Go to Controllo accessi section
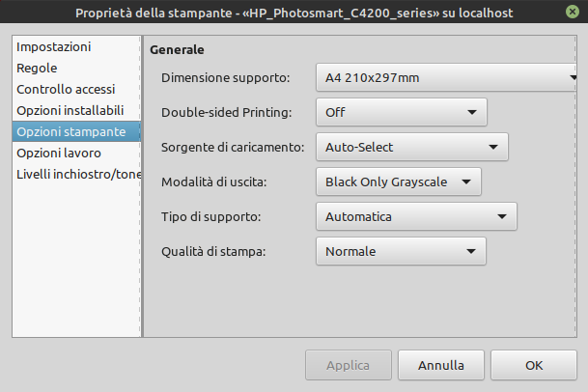 66,90
